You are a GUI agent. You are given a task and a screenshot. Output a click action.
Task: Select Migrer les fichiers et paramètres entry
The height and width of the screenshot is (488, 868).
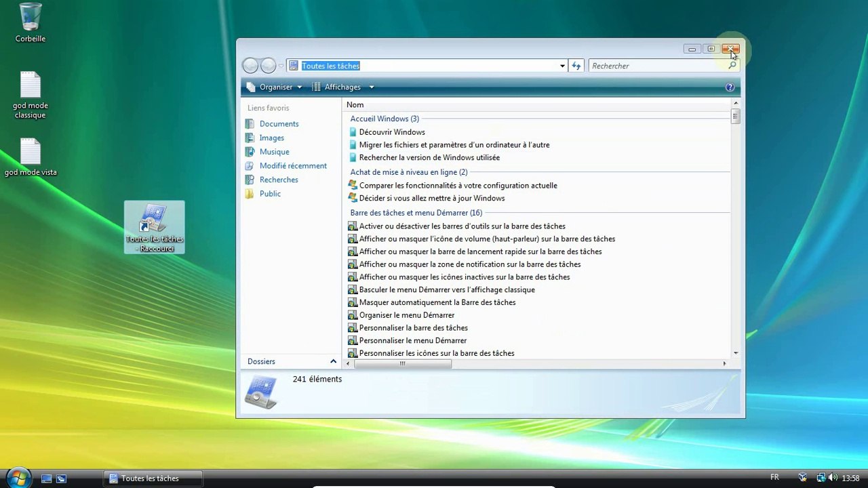click(454, 145)
